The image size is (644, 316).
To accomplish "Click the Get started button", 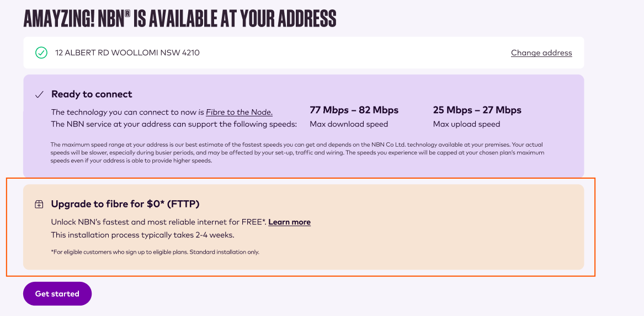I will click(57, 294).
